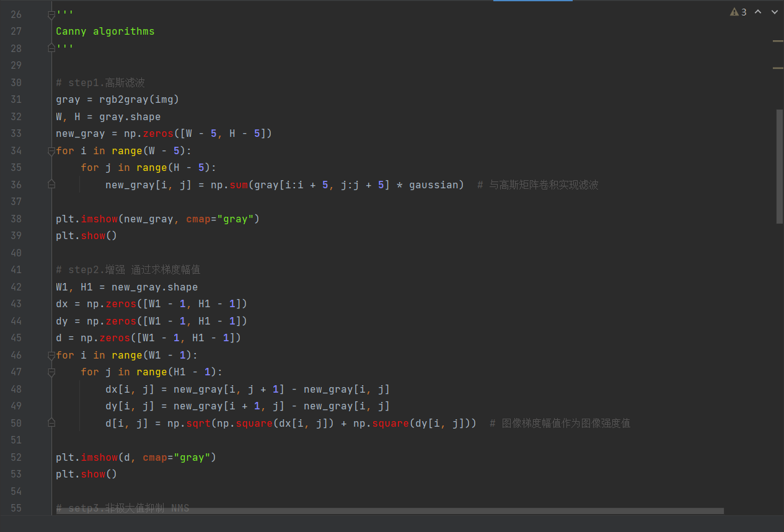The image size is (784, 532).
Task: Collapse docstring end fold marker at line 28
Action: pyautogui.click(x=52, y=47)
